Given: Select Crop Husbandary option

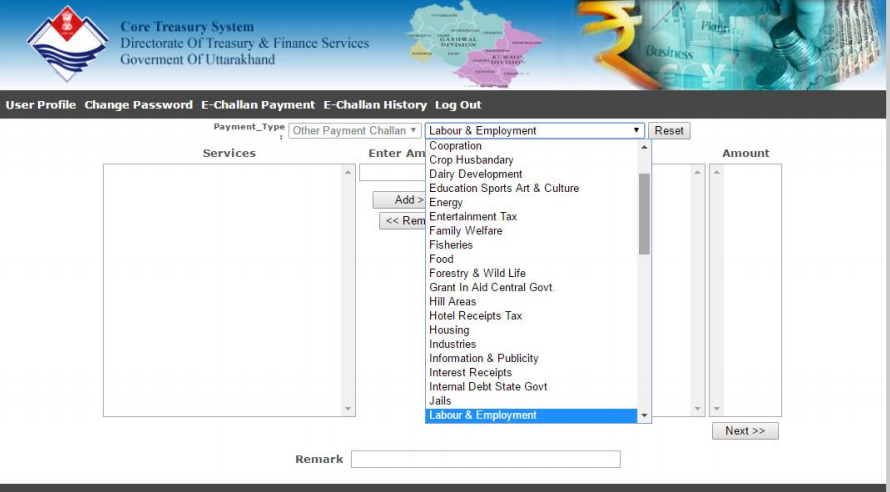Looking at the screenshot, I should click(x=531, y=160).
